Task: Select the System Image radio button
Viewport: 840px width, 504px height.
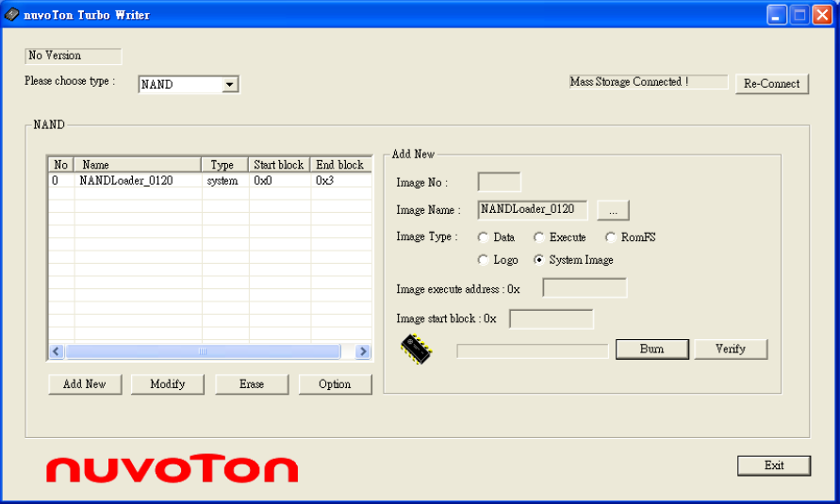Action: [539, 260]
